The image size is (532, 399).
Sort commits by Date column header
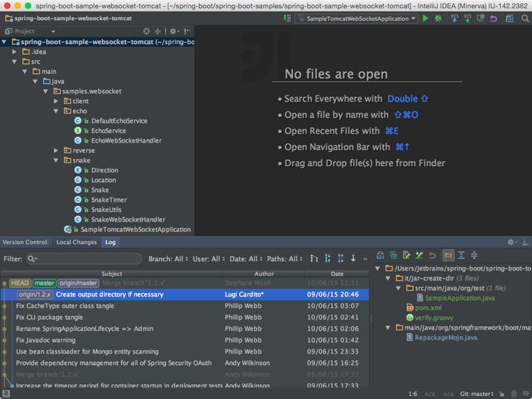coord(337,274)
